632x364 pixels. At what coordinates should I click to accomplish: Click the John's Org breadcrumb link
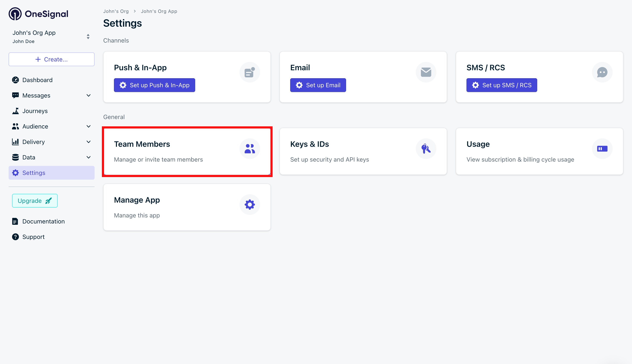click(x=116, y=11)
